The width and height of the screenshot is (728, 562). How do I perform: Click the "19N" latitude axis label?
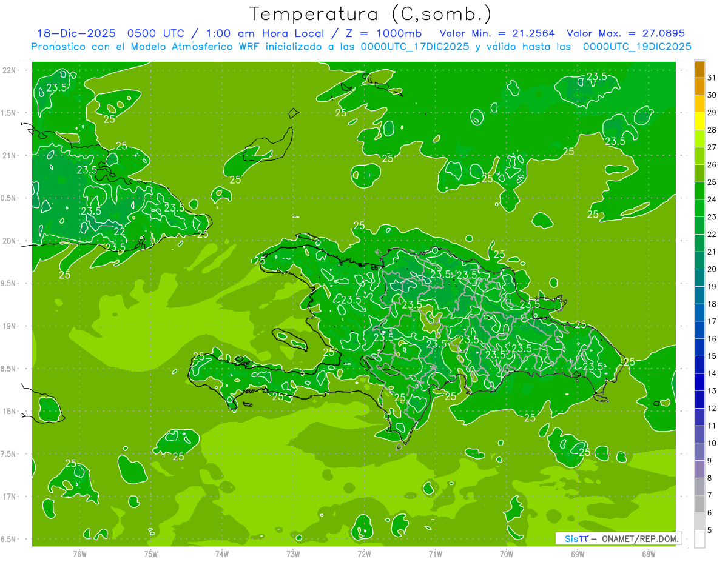pyautogui.click(x=10, y=326)
